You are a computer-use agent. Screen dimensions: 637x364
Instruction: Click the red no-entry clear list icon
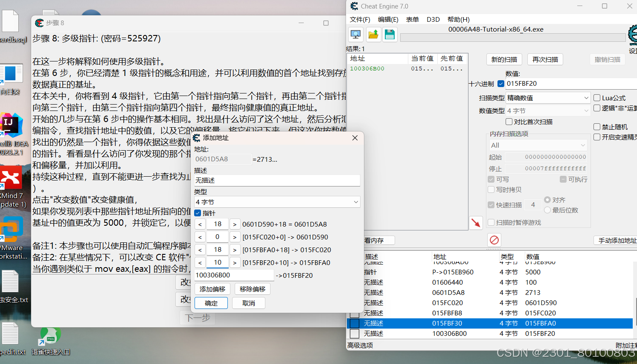(494, 240)
